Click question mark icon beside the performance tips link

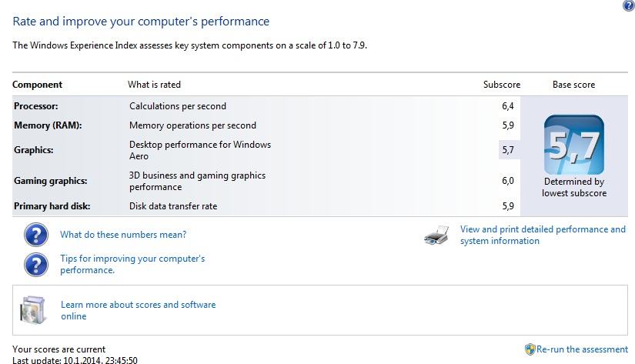pos(36,264)
